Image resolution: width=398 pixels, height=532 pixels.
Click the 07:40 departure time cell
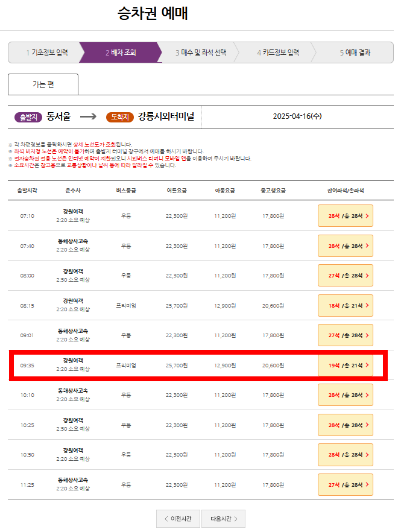(27, 246)
